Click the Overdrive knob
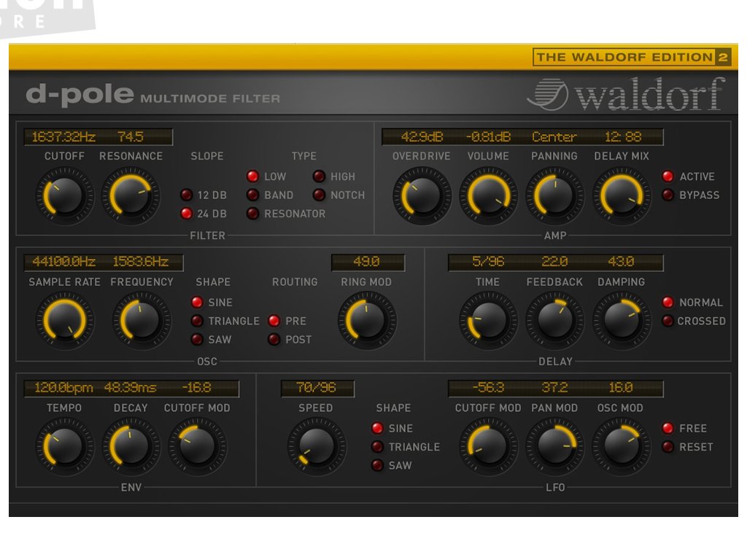The height and width of the screenshot is (560, 747). 422,195
